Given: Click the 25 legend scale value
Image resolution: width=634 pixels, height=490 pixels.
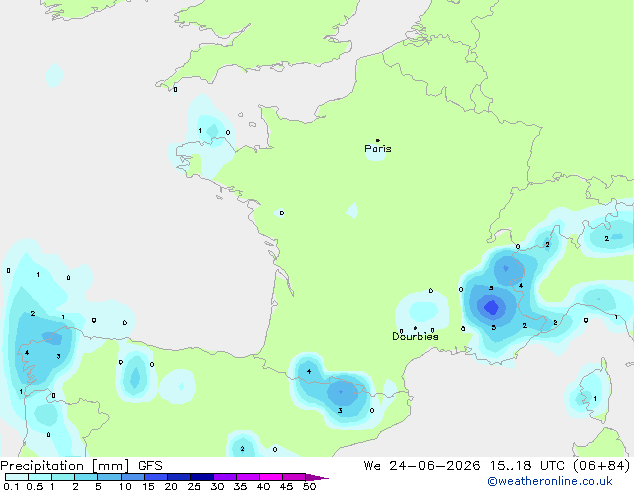Looking at the screenshot, I should pos(194,486).
